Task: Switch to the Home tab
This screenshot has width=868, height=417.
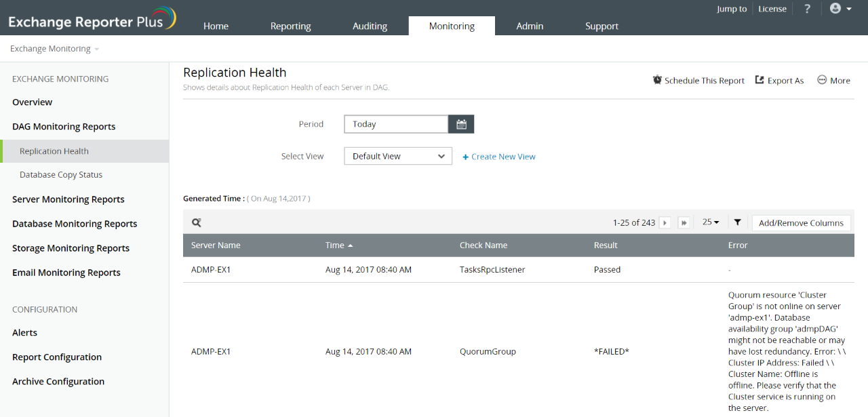Action: click(x=216, y=26)
